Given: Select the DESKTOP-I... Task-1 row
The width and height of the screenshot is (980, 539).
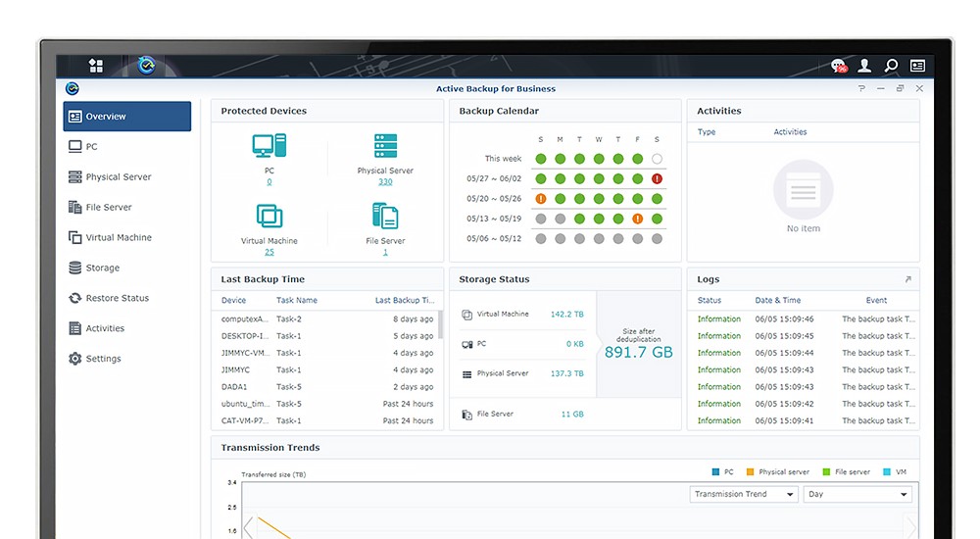Looking at the screenshot, I should pos(327,336).
